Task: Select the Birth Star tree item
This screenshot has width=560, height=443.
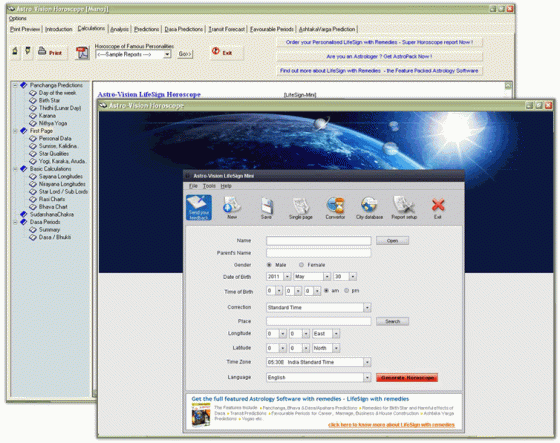Action: (x=49, y=100)
